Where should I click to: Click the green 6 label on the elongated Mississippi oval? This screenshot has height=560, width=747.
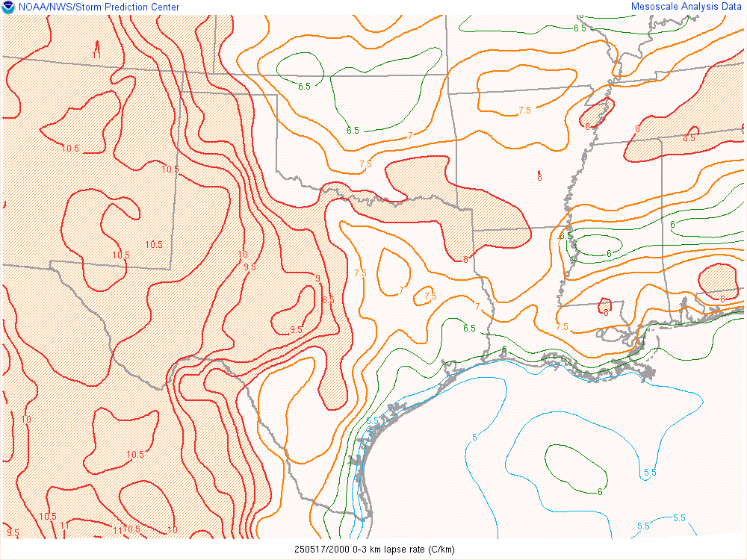click(608, 254)
